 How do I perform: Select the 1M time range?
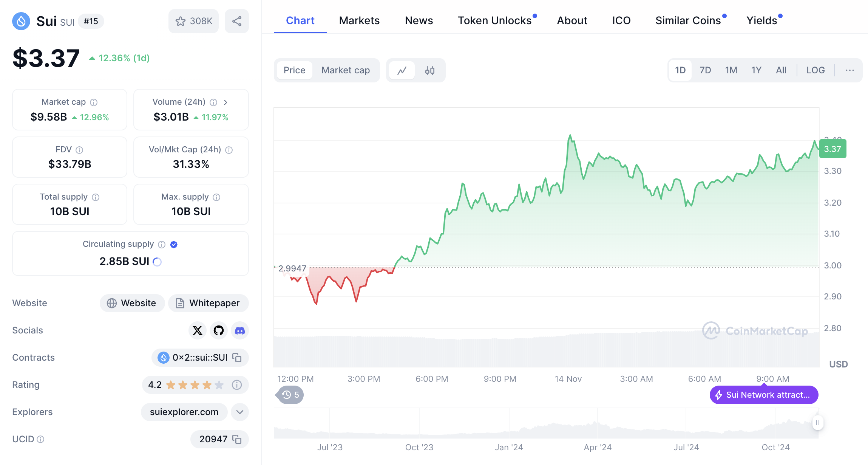click(x=731, y=70)
